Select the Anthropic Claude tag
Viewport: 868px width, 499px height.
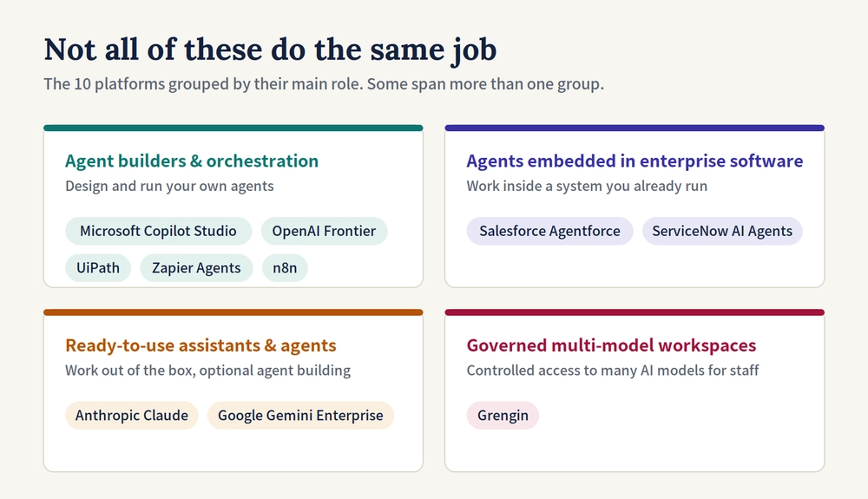132,415
